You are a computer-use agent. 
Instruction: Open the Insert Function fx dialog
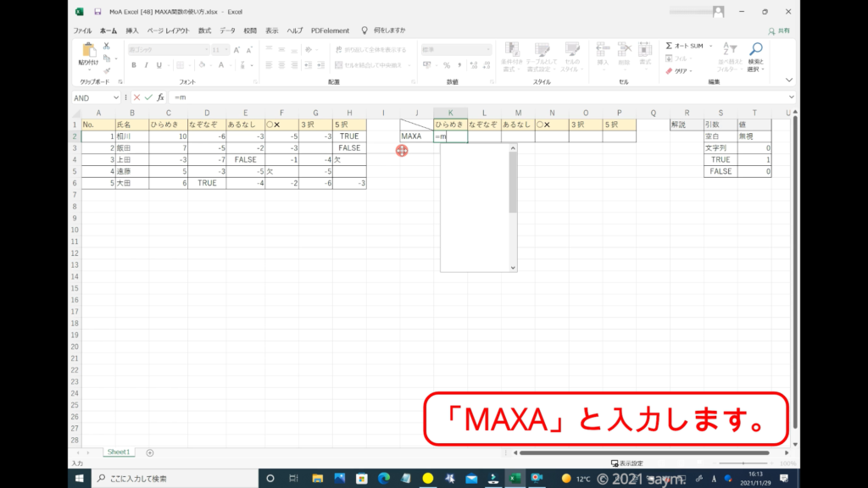pyautogui.click(x=160, y=97)
